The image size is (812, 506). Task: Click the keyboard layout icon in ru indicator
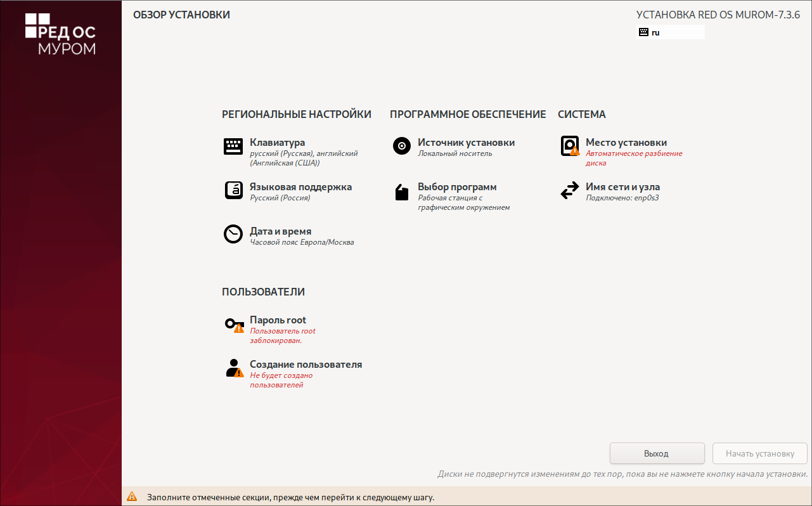(x=643, y=32)
